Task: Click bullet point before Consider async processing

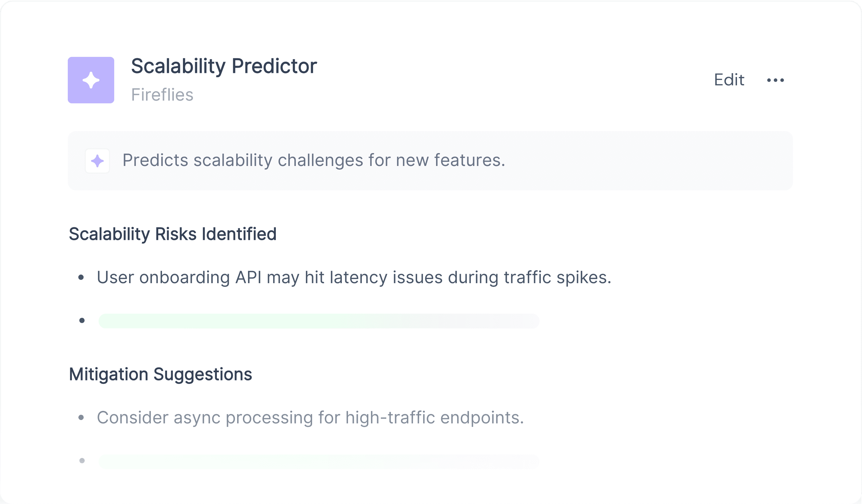Action: coord(81,418)
